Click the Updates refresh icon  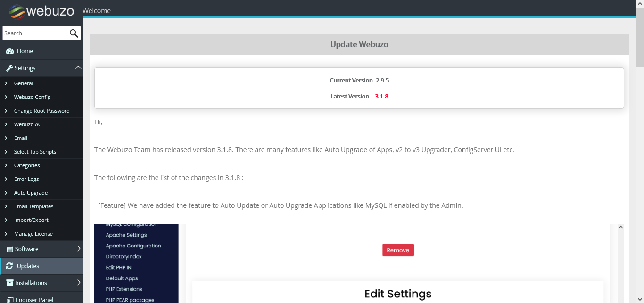pos(9,266)
